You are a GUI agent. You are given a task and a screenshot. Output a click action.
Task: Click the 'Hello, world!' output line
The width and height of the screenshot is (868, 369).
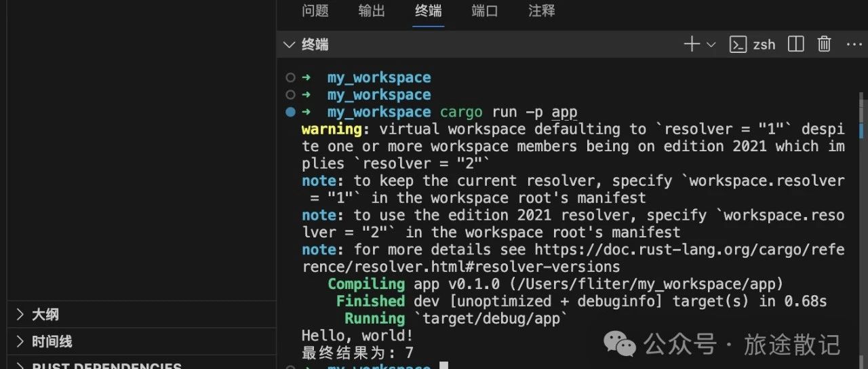point(357,336)
